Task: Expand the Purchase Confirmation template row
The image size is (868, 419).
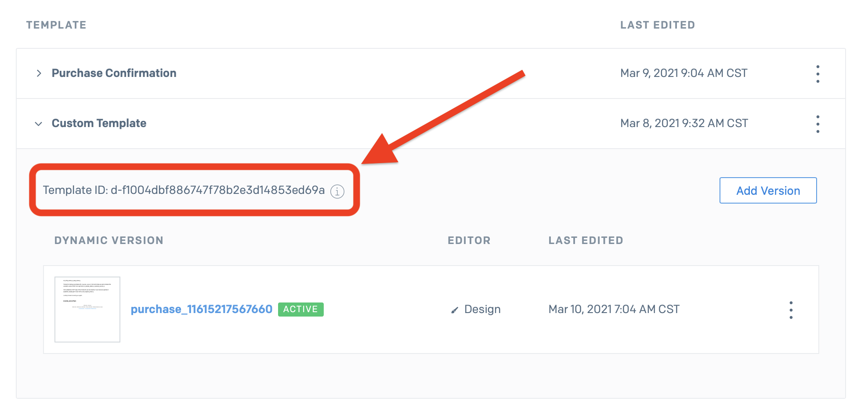Action: (39, 73)
